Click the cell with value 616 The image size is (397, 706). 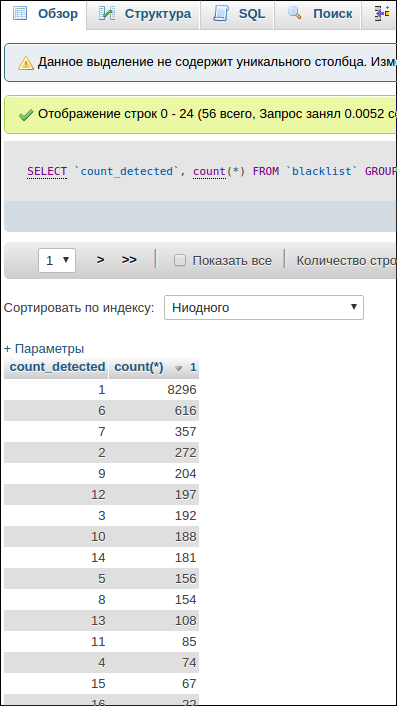tap(153, 411)
